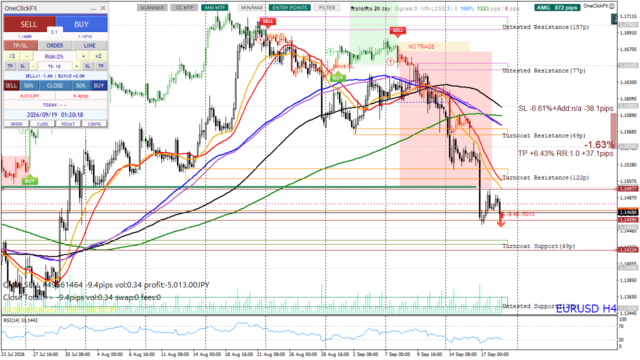Click the 1.14977 price tag on axis
Image resolution: width=640 pixels, height=360 pixels.
point(628,189)
